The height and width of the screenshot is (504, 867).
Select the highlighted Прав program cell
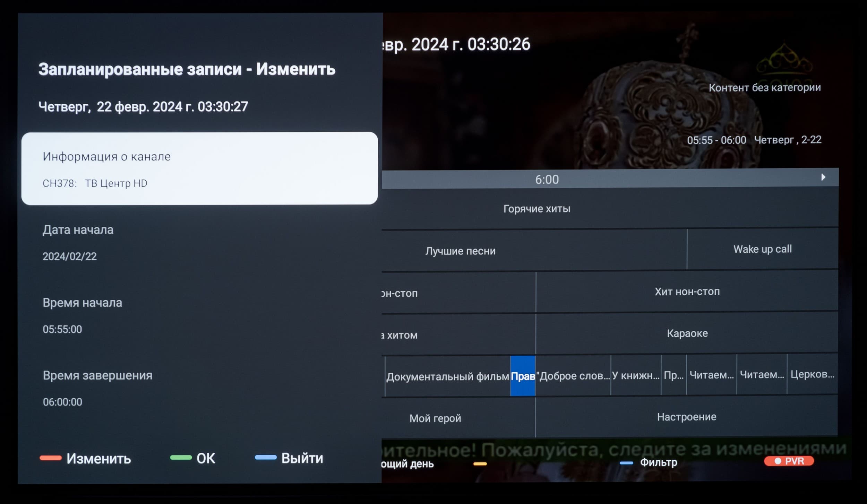pos(523,376)
